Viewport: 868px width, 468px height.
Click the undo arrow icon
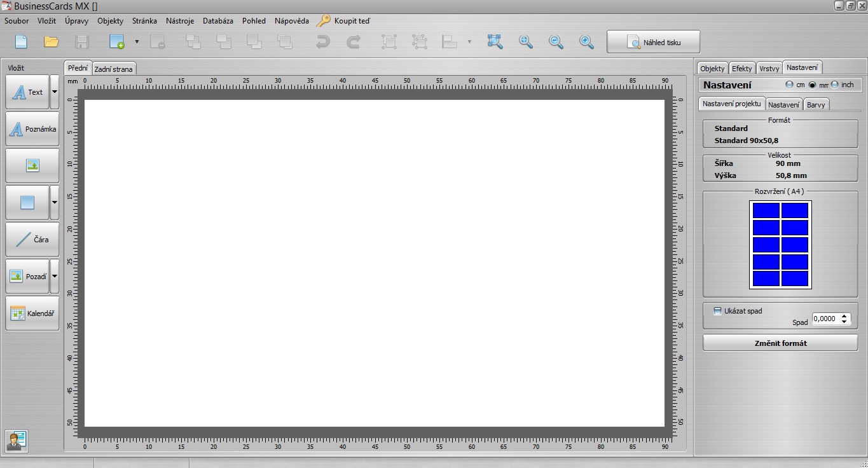[323, 42]
